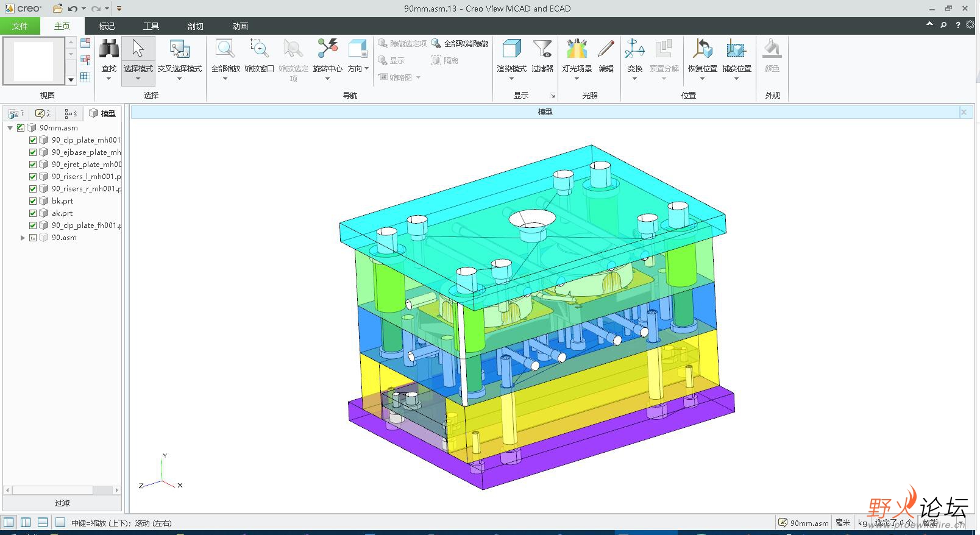
Task: Uncheck the bk.prt visibility checkbox
Action: tap(33, 201)
